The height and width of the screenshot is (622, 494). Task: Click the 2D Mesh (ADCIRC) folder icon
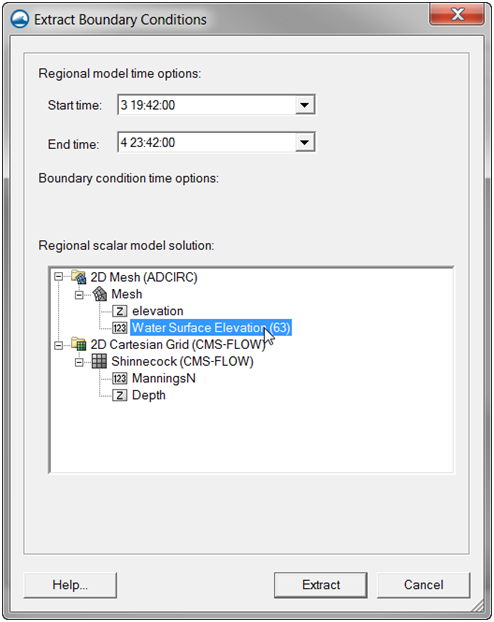(79, 277)
